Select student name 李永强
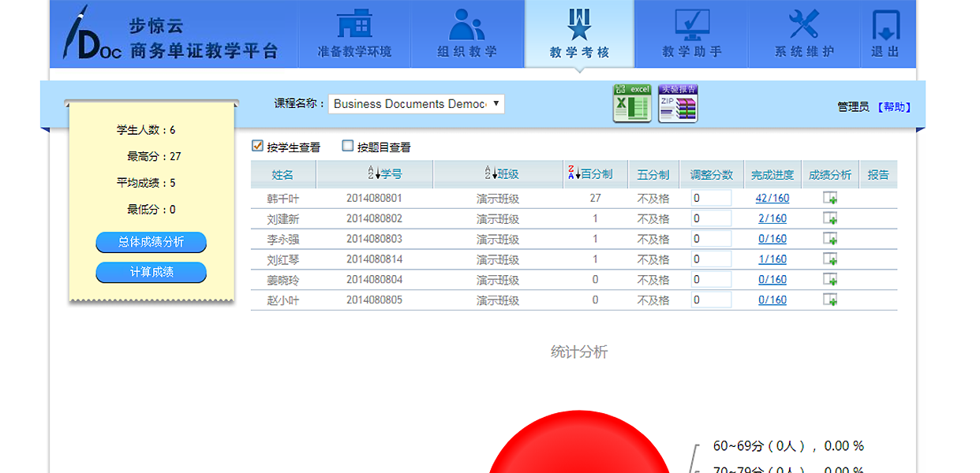This screenshot has width=980, height=473. [x=283, y=240]
